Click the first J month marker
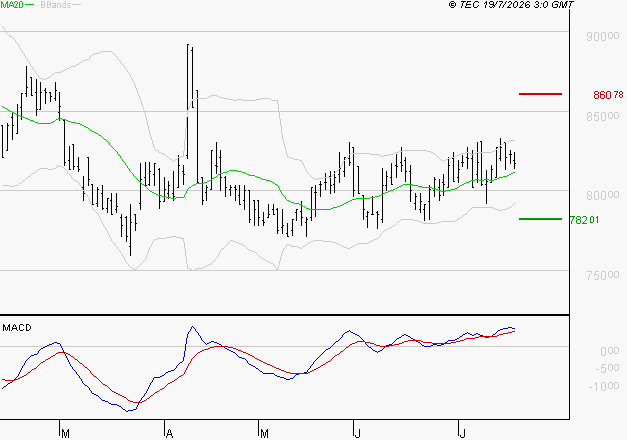The width and height of the screenshot is (627, 440). [x=358, y=434]
